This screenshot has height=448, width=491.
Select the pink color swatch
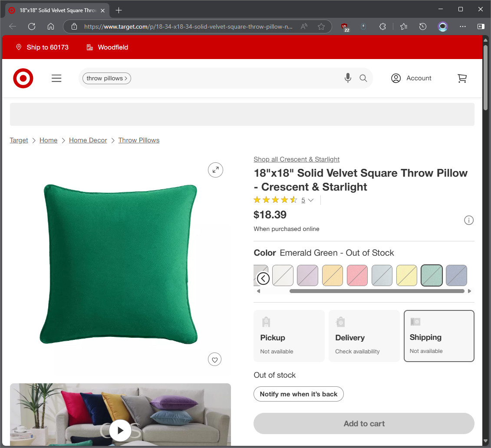[x=357, y=276]
